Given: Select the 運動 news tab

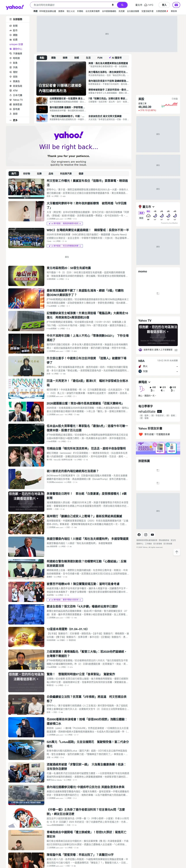Looking at the screenshot, I should tap(53, 58).
